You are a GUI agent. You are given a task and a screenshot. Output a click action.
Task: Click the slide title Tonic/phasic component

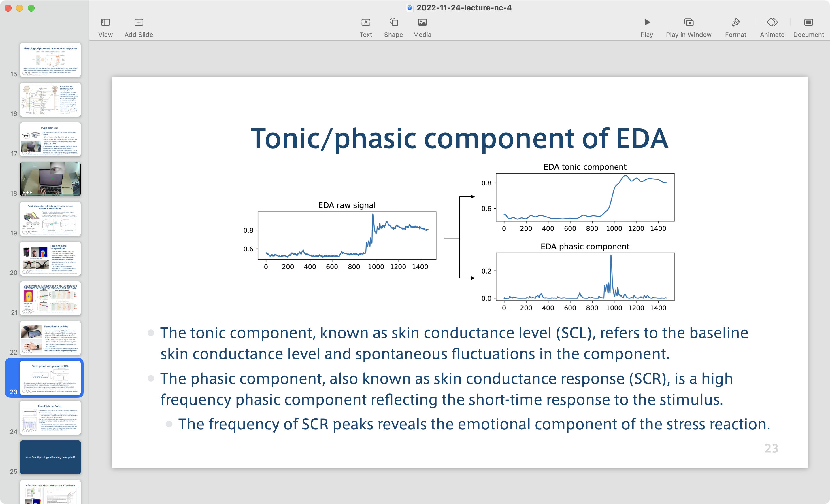point(459,138)
